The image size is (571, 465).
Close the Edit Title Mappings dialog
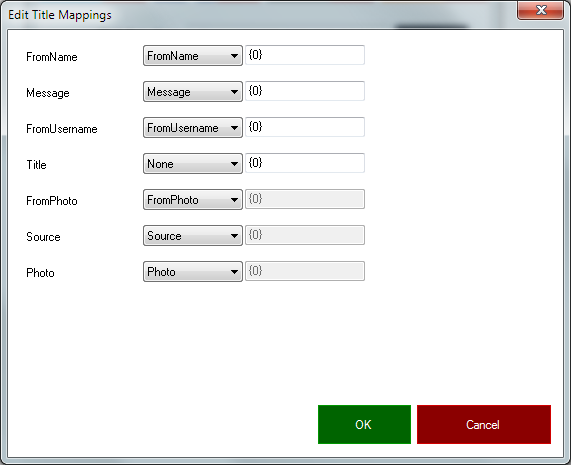click(x=540, y=10)
